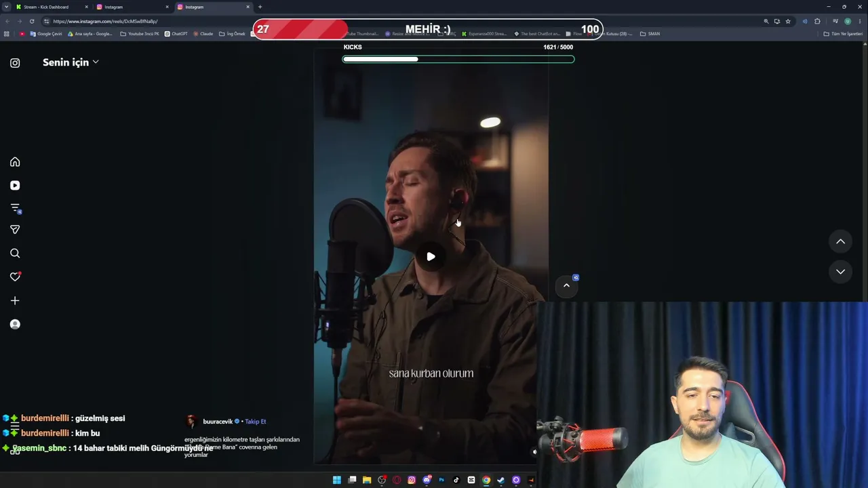Open the SMAN bookmark folder
The width and height of the screenshot is (868, 488).
coord(650,34)
